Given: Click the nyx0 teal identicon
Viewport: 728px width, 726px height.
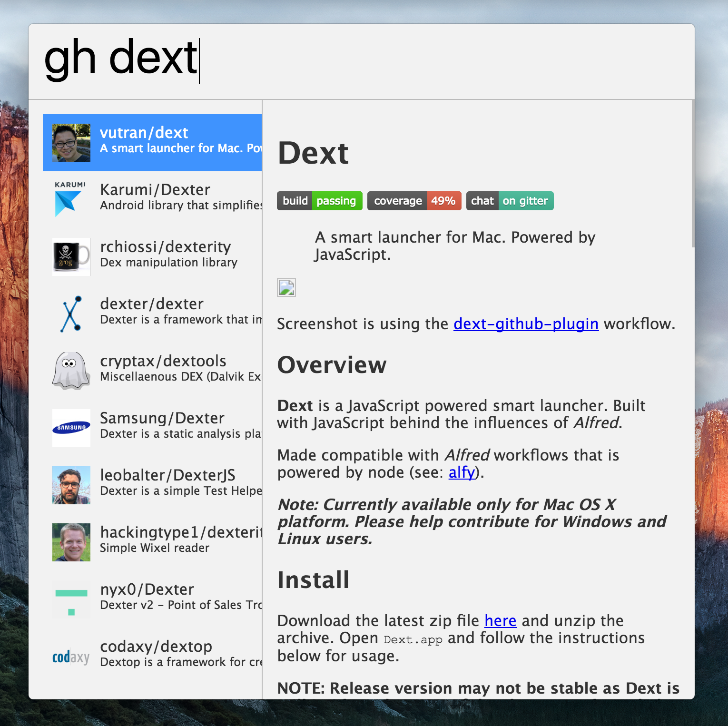Looking at the screenshot, I should pos(71,599).
